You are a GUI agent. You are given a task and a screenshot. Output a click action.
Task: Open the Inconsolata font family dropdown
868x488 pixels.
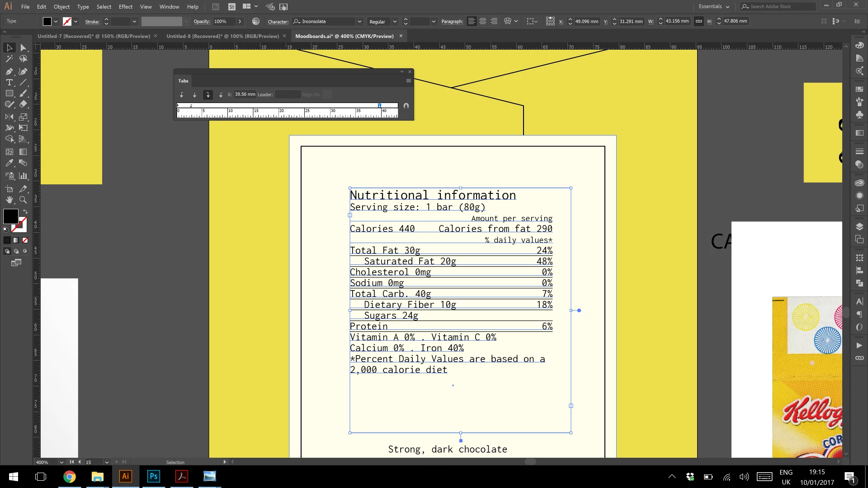(x=359, y=22)
